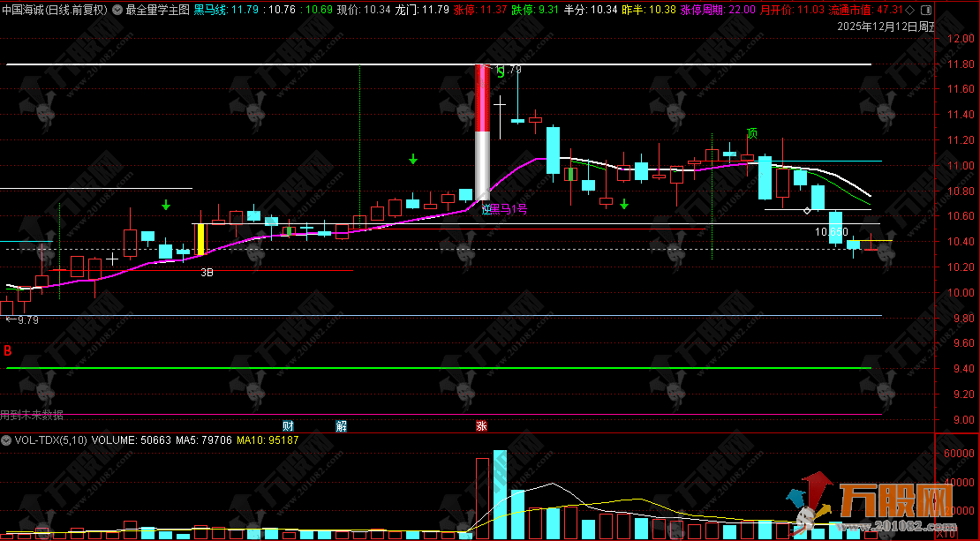Click the 最全量学主图 indicator name
This screenshot has height=541, width=980.
pyautogui.click(x=157, y=10)
